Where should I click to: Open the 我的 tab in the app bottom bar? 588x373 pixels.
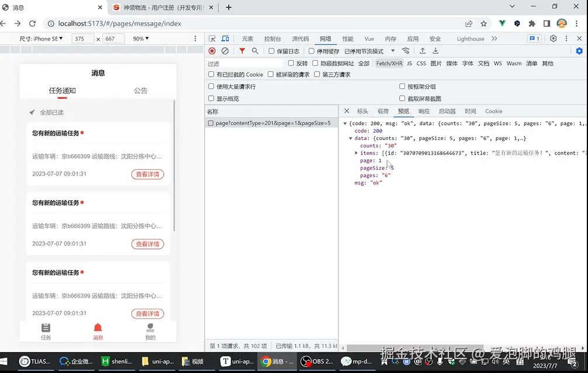[x=150, y=332]
